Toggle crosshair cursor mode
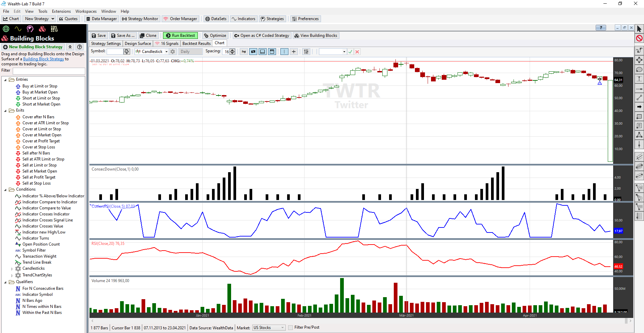This screenshot has height=333, width=644. click(x=294, y=52)
